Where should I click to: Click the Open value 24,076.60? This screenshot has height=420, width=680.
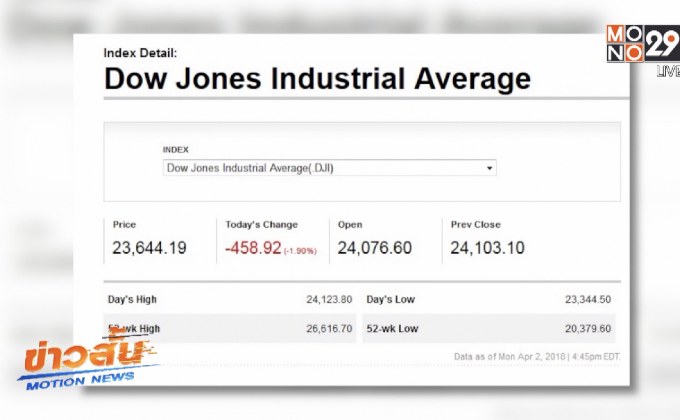tap(374, 248)
